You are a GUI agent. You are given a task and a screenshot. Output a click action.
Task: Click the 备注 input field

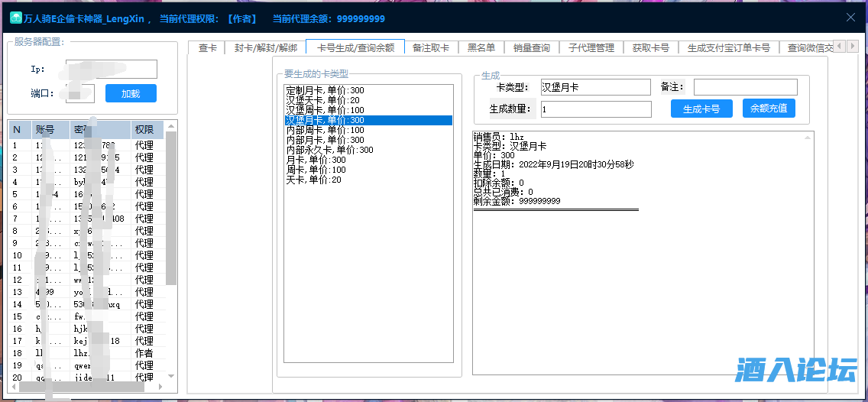[x=745, y=87]
